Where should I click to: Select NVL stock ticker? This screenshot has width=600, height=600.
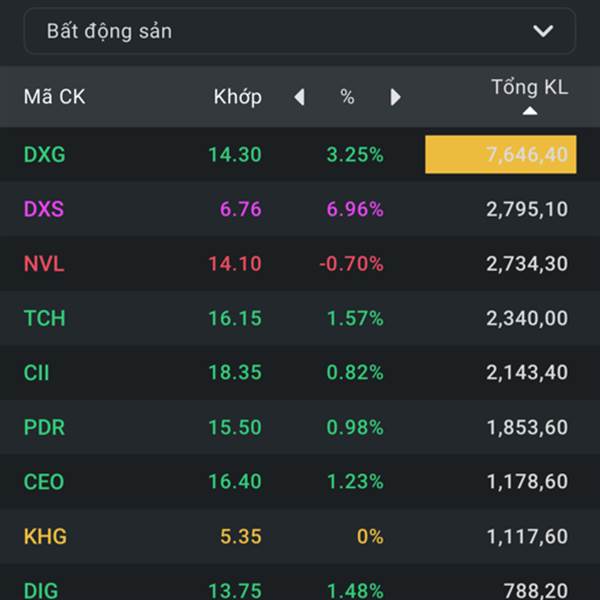coord(44,264)
